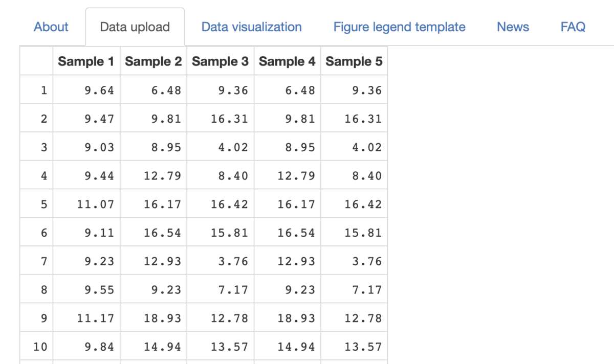This screenshot has width=614, height=364.
Task: Select the Sample 4 column header
Action: point(288,61)
